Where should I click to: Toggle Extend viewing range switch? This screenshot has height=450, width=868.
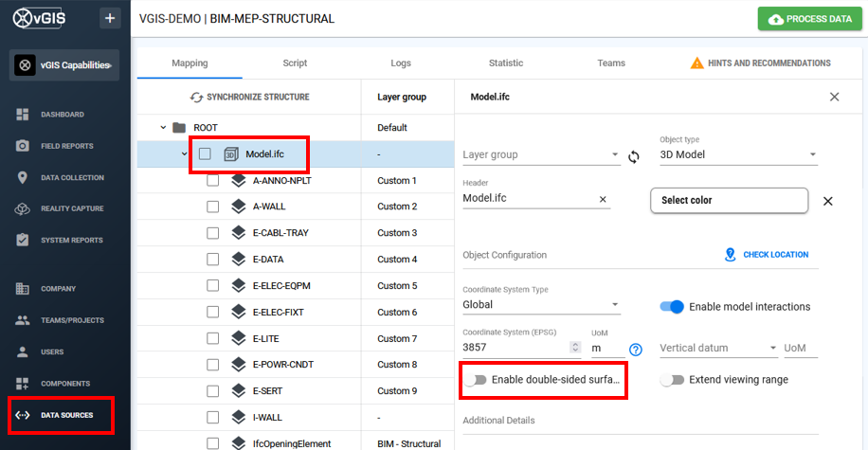click(x=672, y=380)
